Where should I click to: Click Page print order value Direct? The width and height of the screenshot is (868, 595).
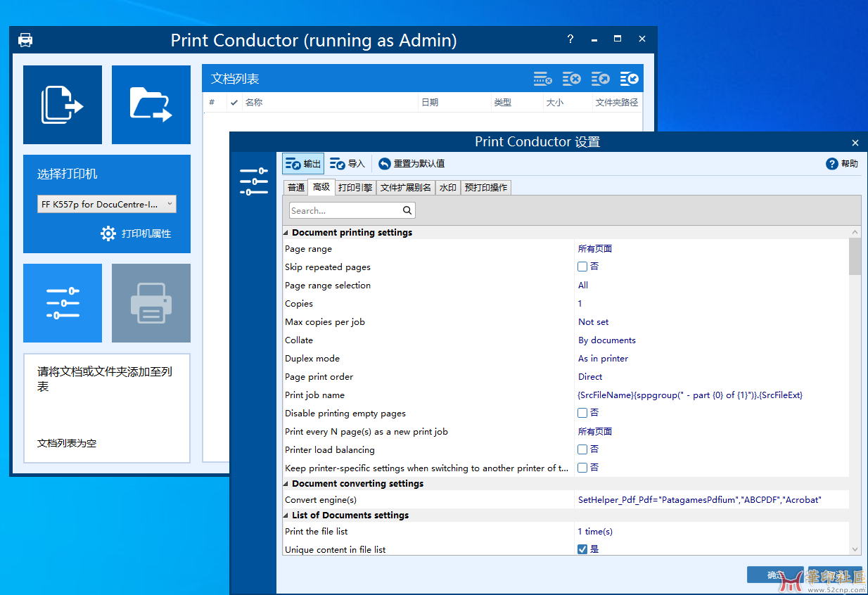(590, 376)
